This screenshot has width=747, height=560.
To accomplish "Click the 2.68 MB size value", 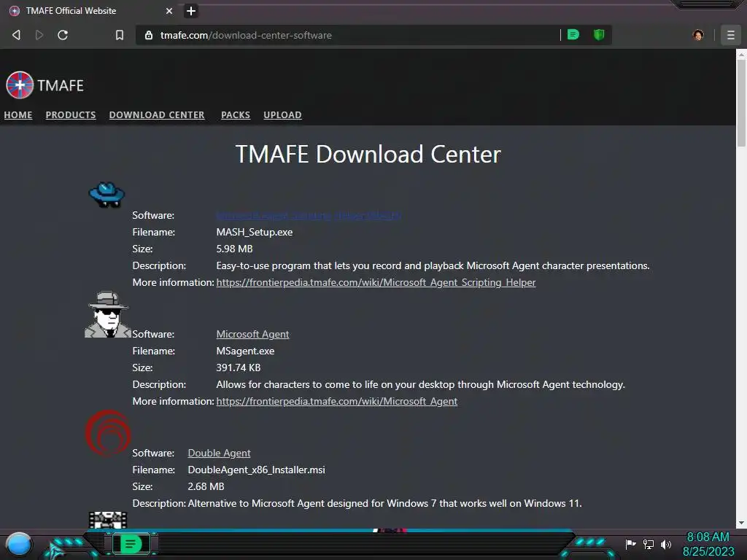I will click(206, 486).
